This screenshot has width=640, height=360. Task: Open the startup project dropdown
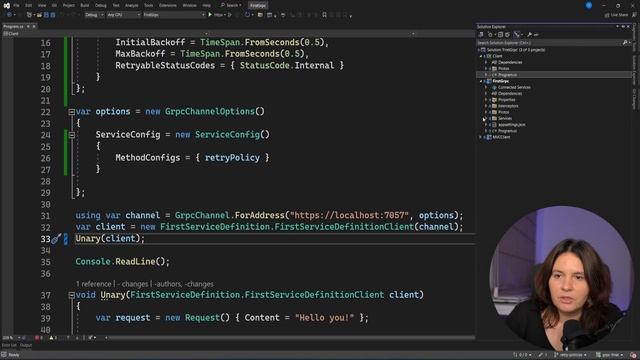[174, 15]
